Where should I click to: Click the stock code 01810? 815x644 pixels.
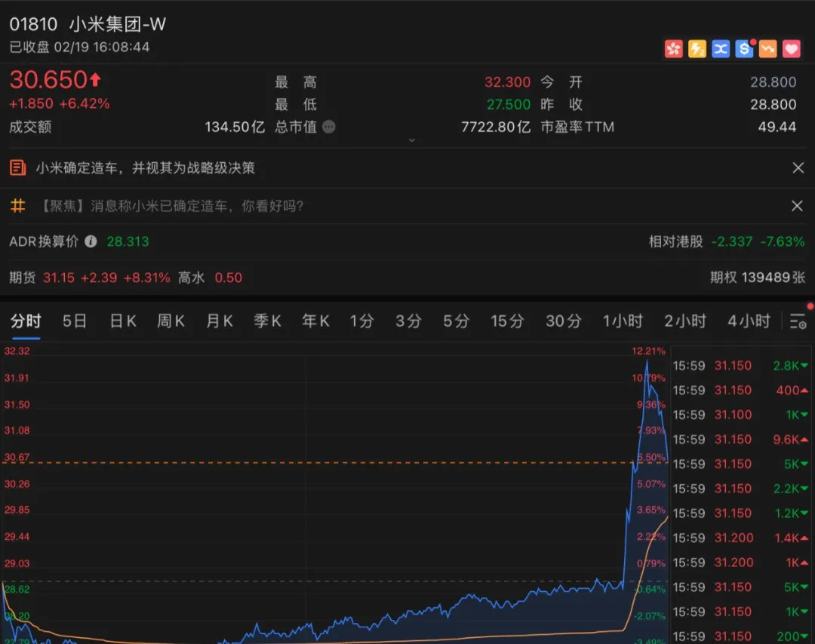33,24
